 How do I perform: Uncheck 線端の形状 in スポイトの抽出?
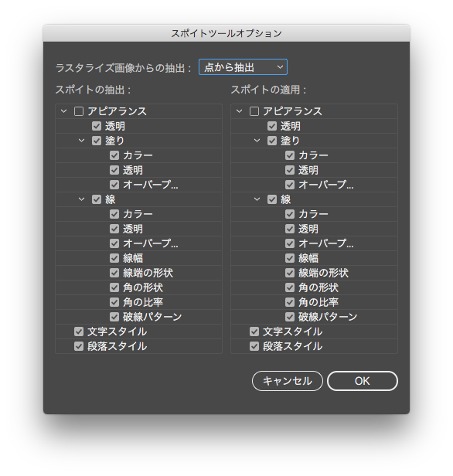tap(114, 273)
